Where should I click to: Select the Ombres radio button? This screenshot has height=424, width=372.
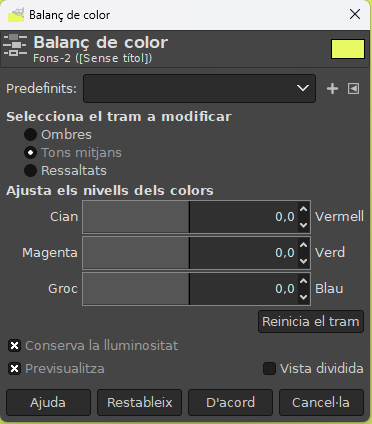30,135
